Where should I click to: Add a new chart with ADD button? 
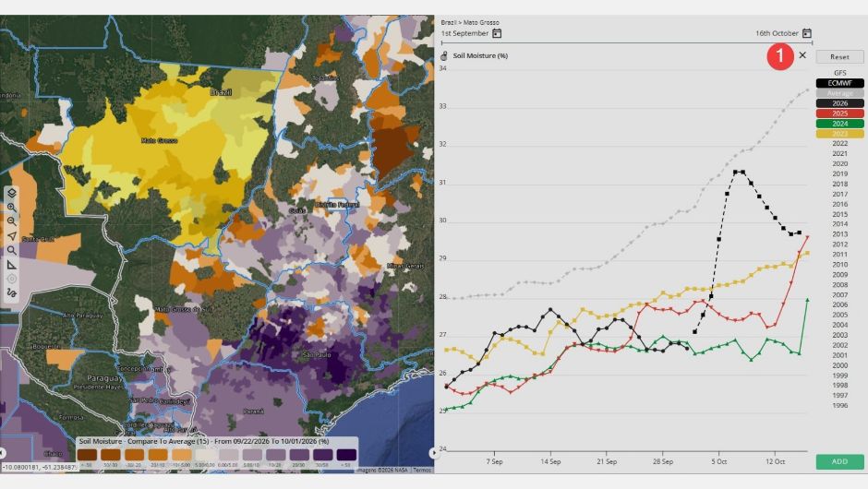tap(839, 461)
